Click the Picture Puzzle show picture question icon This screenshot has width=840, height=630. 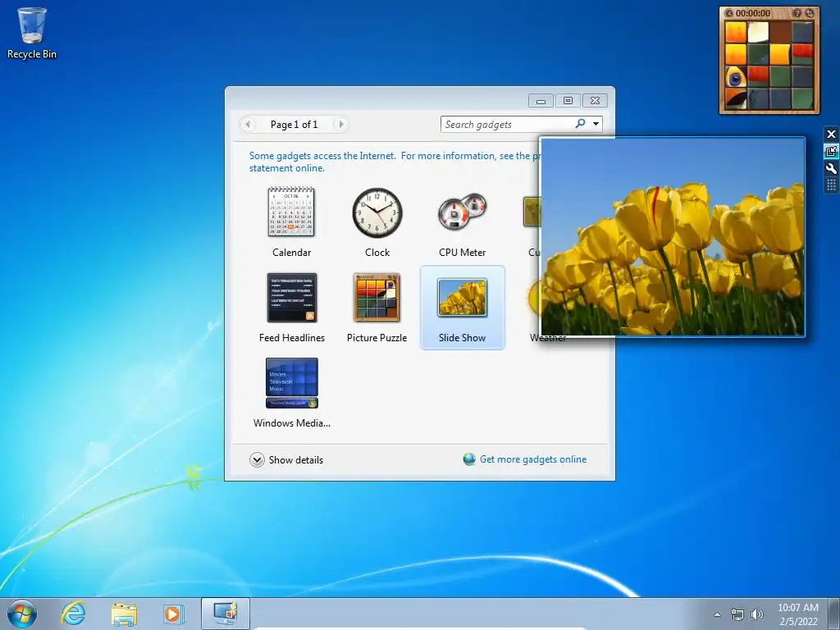tap(797, 13)
